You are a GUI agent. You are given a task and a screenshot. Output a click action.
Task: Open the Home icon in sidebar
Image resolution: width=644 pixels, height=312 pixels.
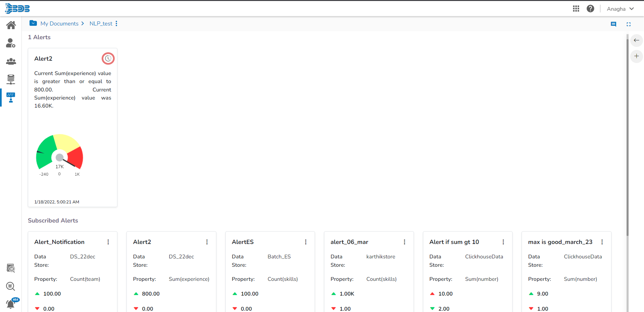tap(11, 25)
